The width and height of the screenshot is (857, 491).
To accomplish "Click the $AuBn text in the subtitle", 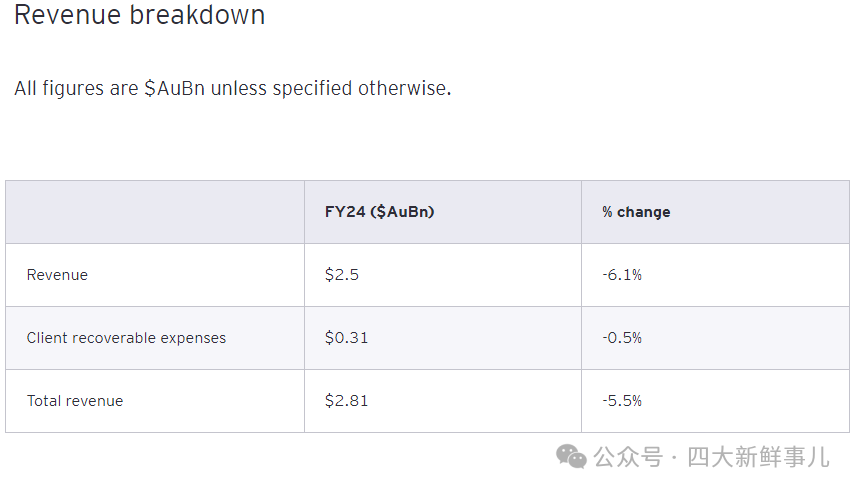I will pos(174,88).
